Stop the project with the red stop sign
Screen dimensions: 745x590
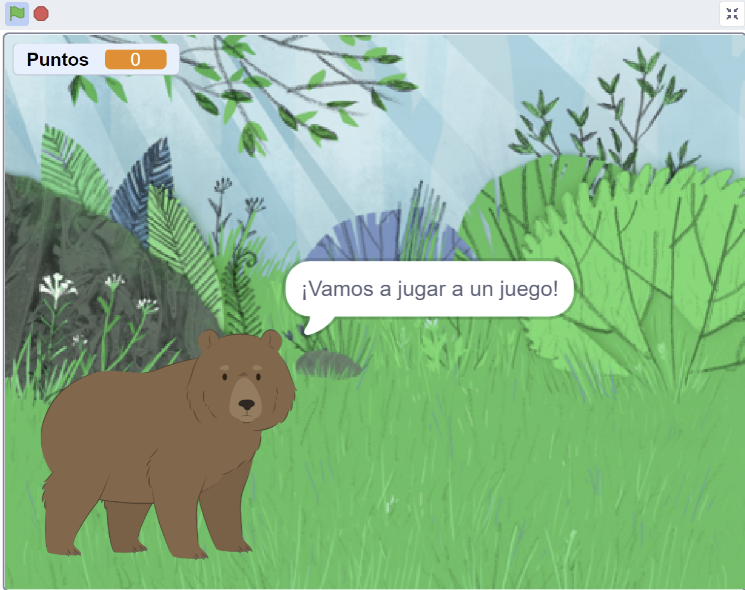click(41, 14)
